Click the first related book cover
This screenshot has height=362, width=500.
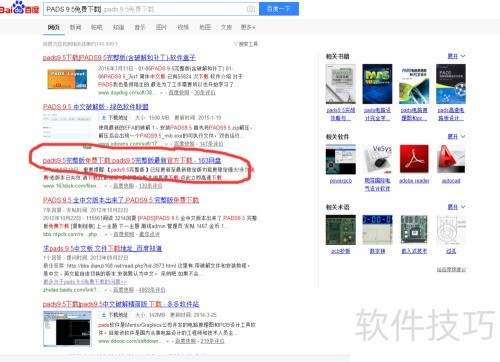tap(341, 84)
